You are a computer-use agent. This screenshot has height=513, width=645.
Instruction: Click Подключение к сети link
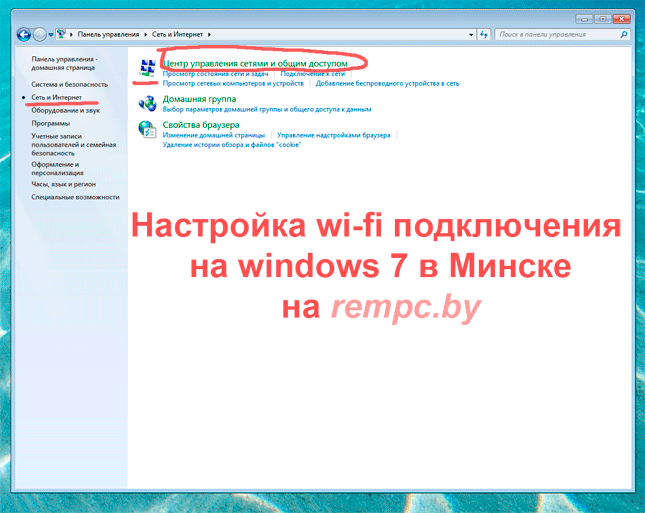pyautogui.click(x=313, y=74)
